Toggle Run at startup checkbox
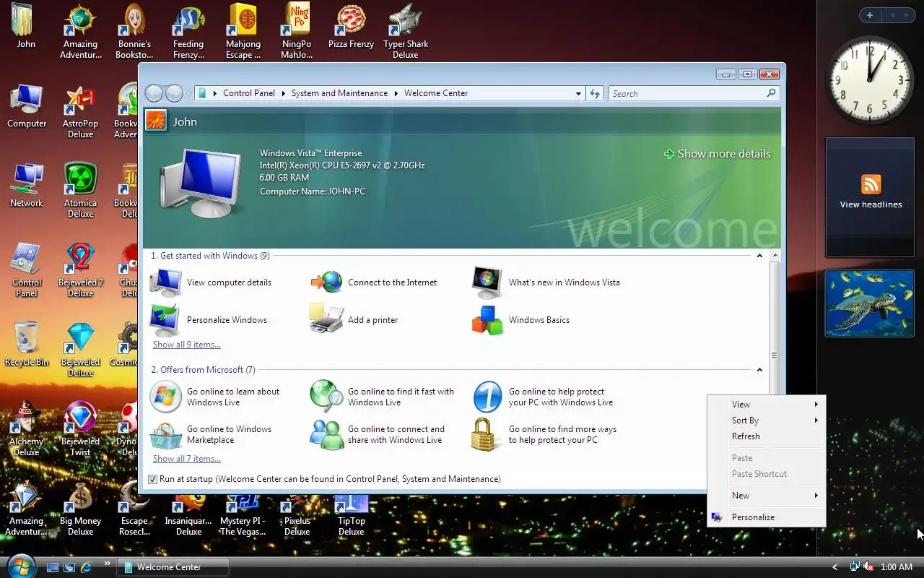This screenshot has width=924, height=578. [x=152, y=479]
